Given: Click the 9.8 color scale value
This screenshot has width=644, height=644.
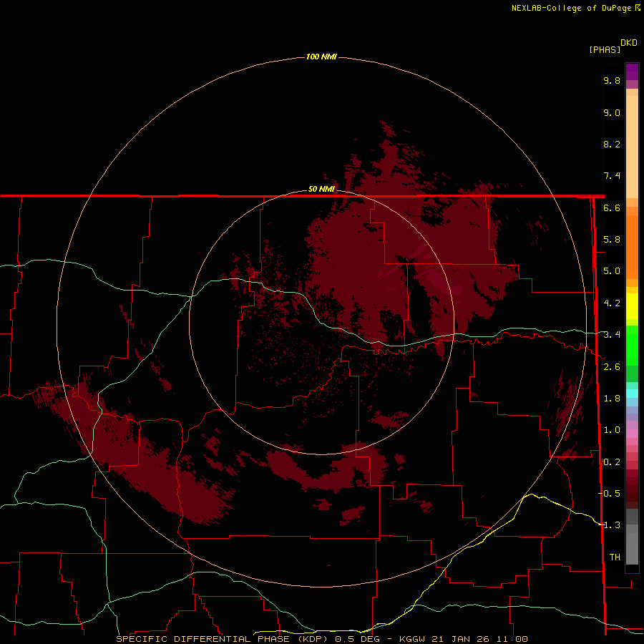Looking at the screenshot, I should (612, 80).
